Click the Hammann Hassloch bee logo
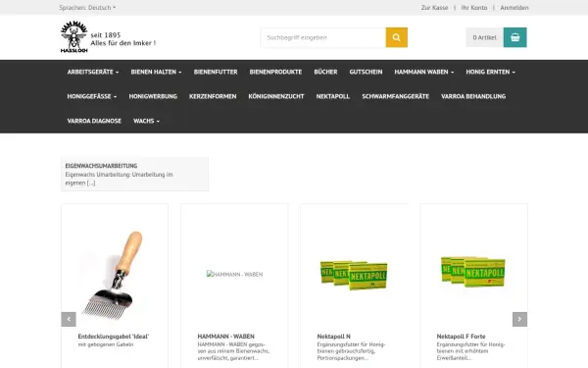Image resolution: width=588 pixels, height=368 pixels. (74, 37)
